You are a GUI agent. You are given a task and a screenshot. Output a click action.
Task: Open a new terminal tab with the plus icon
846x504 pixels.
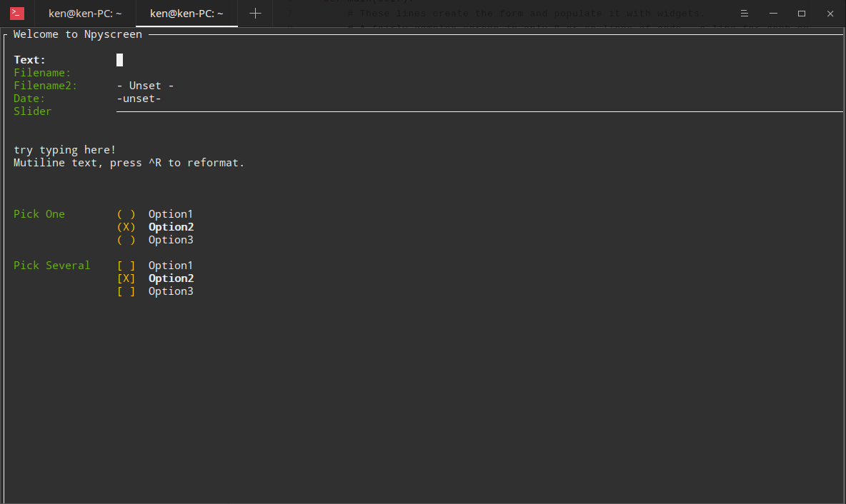click(x=255, y=14)
